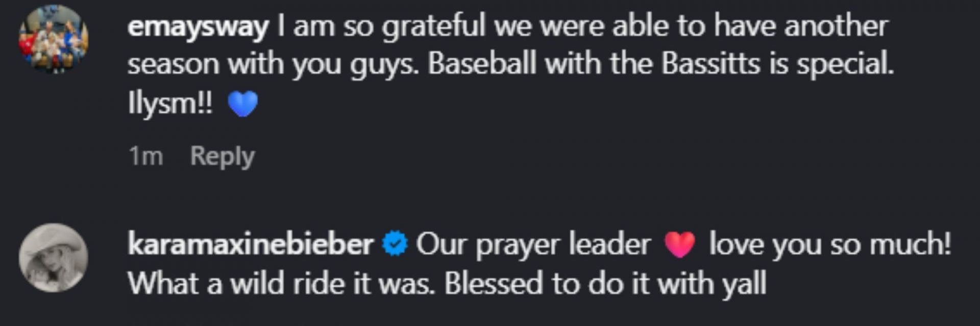Click the 1m comment timestamp
980x326 pixels.
(x=145, y=156)
